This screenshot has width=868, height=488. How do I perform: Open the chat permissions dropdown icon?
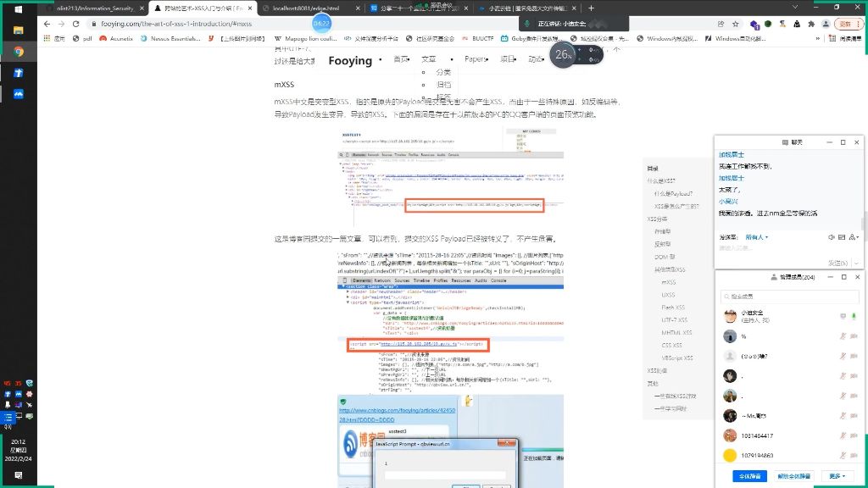(x=854, y=237)
